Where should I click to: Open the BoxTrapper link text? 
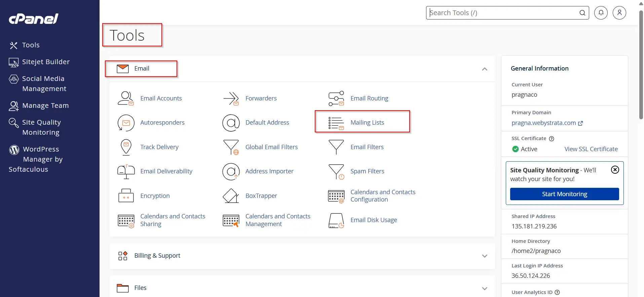click(x=261, y=196)
